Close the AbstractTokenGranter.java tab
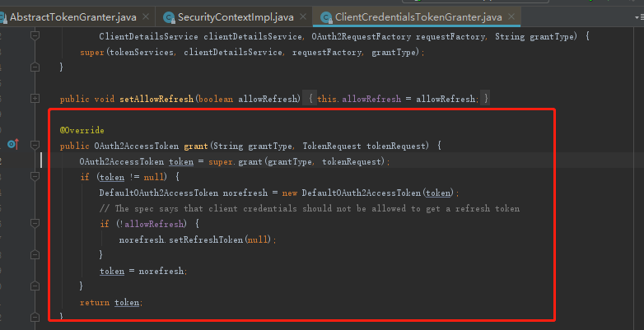 [146, 16]
